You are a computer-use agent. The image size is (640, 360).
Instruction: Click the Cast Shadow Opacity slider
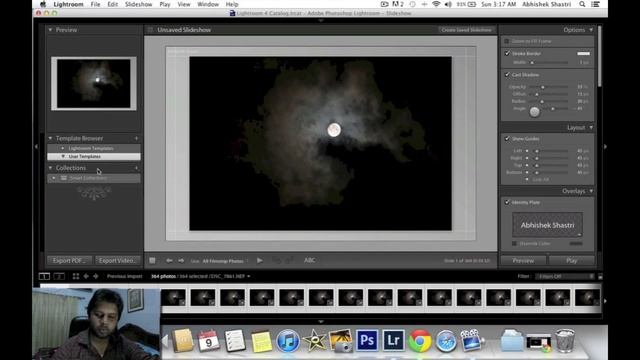[549, 87]
